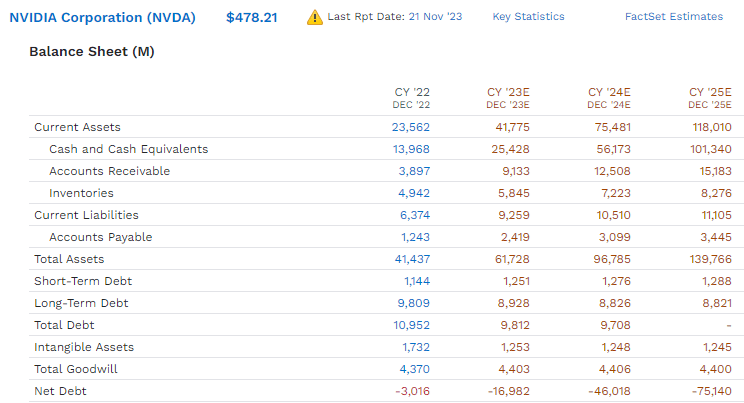This screenshot has width=744, height=403.
Task: Open the Key Statistics link
Action: pyautogui.click(x=528, y=17)
